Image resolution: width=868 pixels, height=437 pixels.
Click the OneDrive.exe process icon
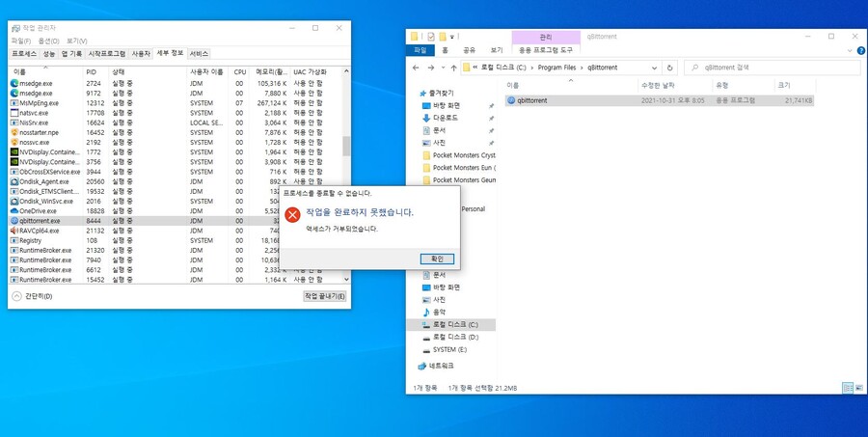[x=14, y=210]
